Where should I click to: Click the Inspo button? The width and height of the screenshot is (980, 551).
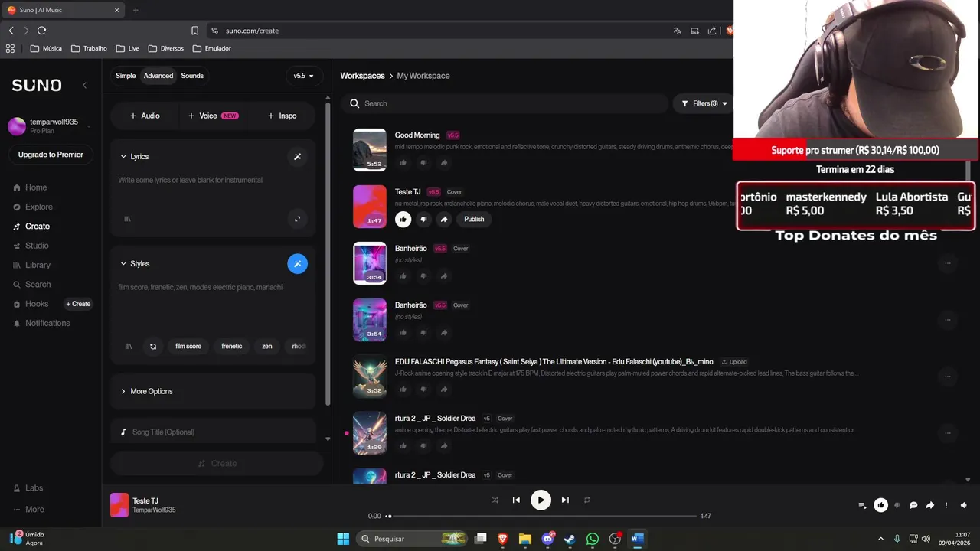pyautogui.click(x=282, y=116)
